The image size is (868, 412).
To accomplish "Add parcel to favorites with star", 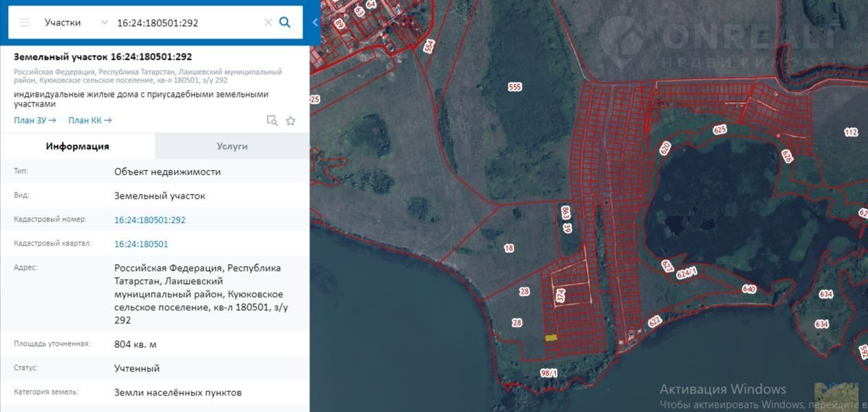I will click(x=290, y=120).
